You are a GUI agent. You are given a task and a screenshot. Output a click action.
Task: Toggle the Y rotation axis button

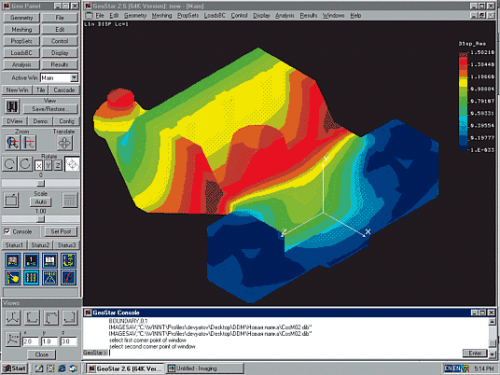tap(48, 165)
